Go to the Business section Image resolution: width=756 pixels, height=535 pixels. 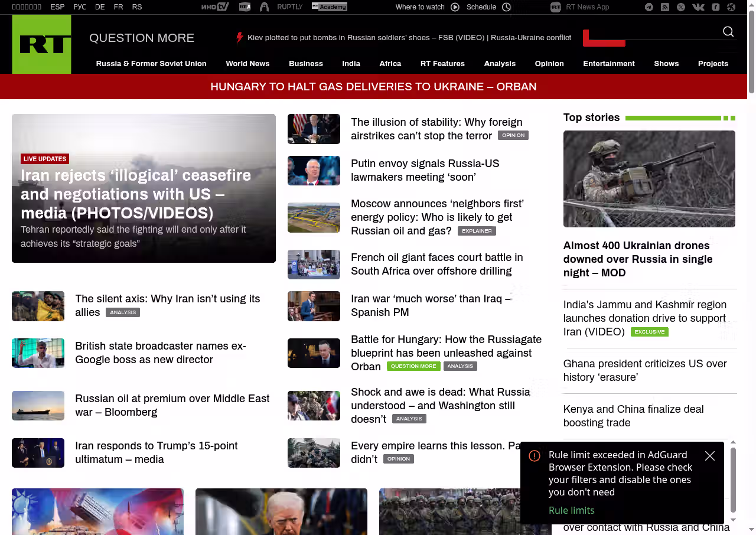pyautogui.click(x=305, y=64)
